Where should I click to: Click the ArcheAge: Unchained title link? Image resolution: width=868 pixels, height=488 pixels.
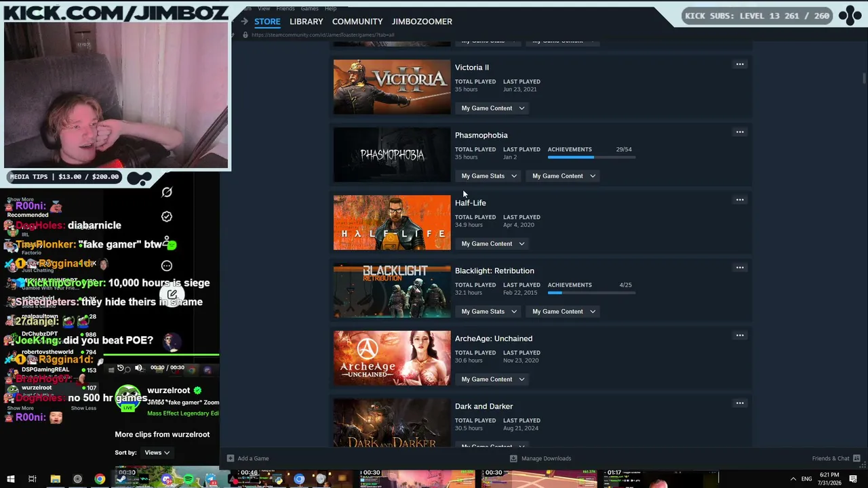(x=494, y=338)
